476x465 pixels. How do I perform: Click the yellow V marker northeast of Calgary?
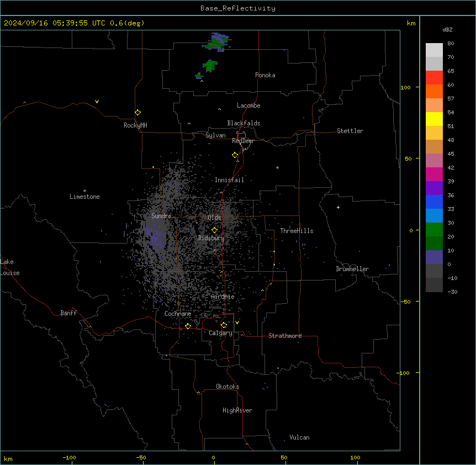point(237,323)
